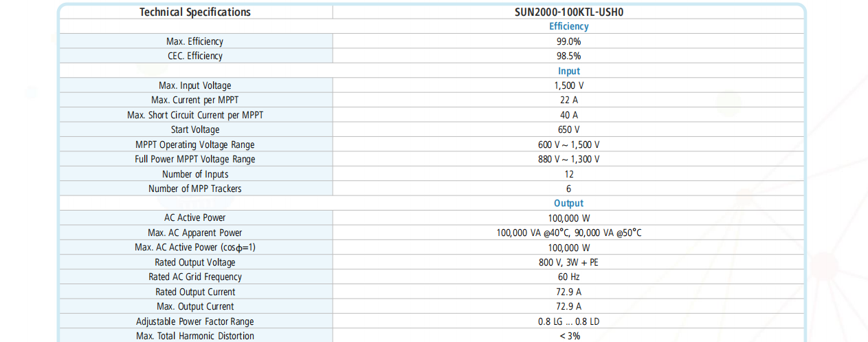Select 'Max. Short Circuit Current per MPPT' label
Viewport: 868px width, 342px height.
(x=195, y=115)
